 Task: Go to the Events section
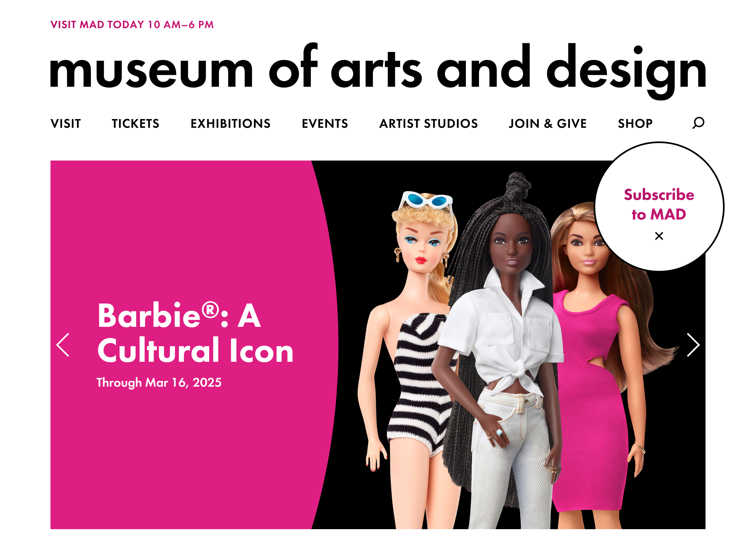[x=325, y=123]
